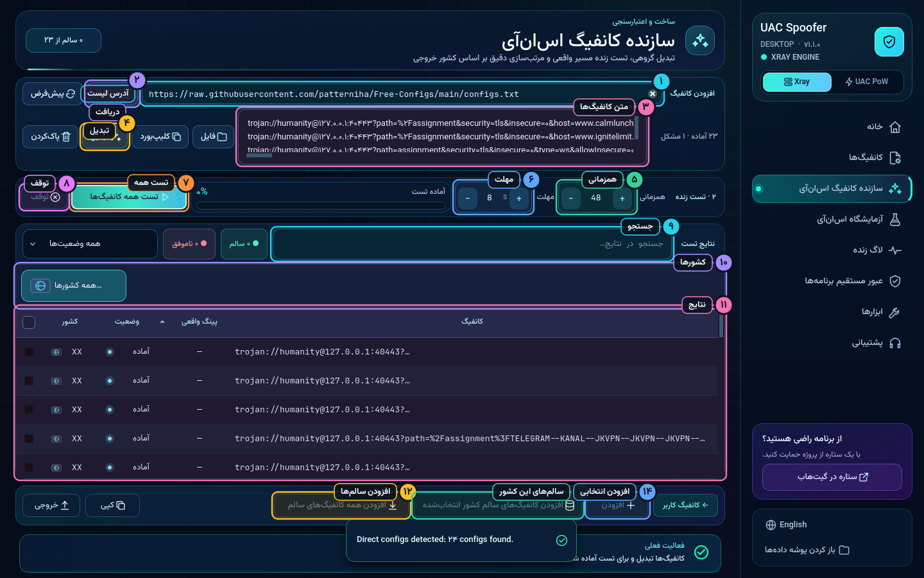Toggle the select-all checkbox in results header
This screenshot has height=578, width=924.
click(29, 322)
